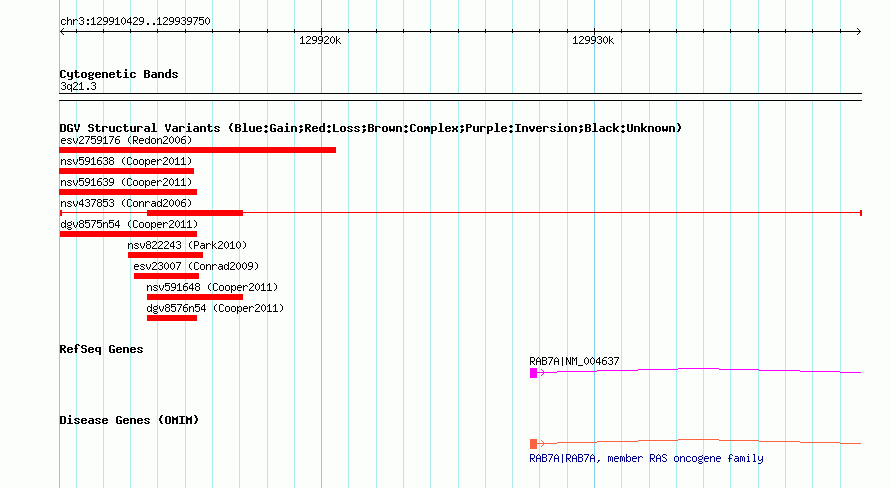The height and width of the screenshot is (488, 890).
Task: Click the Cytogenetic Bands track title
Action: coord(119,74)
